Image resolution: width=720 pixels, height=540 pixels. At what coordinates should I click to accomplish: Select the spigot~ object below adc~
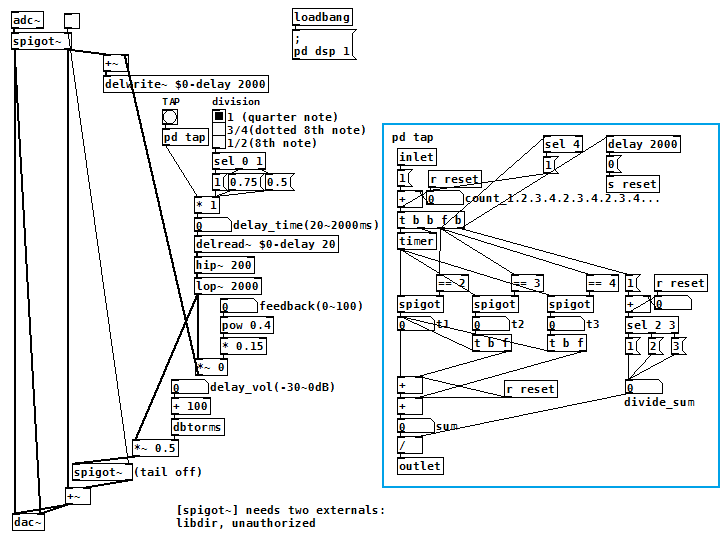tap(41, 41)
